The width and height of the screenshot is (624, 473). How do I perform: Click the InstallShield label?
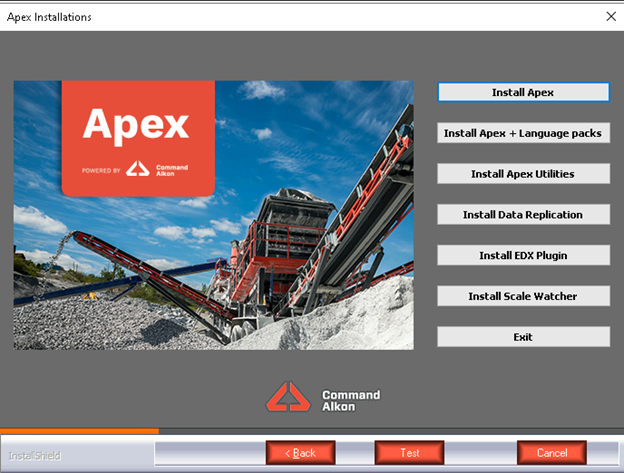click(x=35, y=455)
